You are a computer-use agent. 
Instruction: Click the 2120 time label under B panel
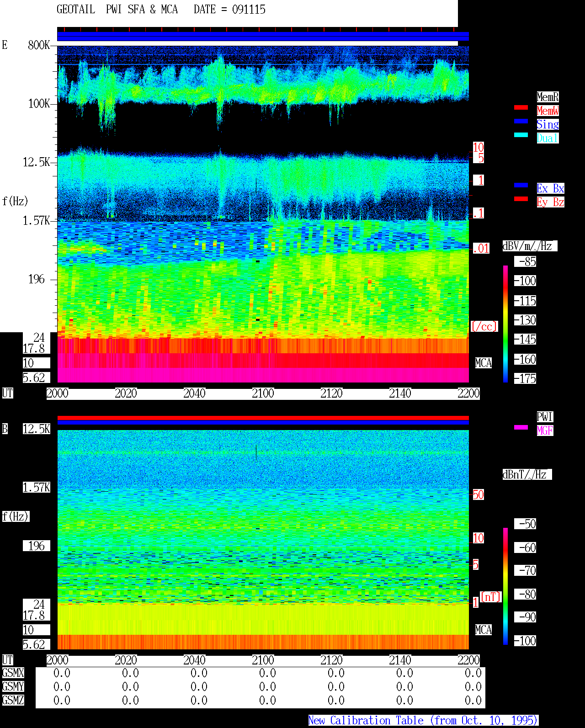click(x=331, y=660)
